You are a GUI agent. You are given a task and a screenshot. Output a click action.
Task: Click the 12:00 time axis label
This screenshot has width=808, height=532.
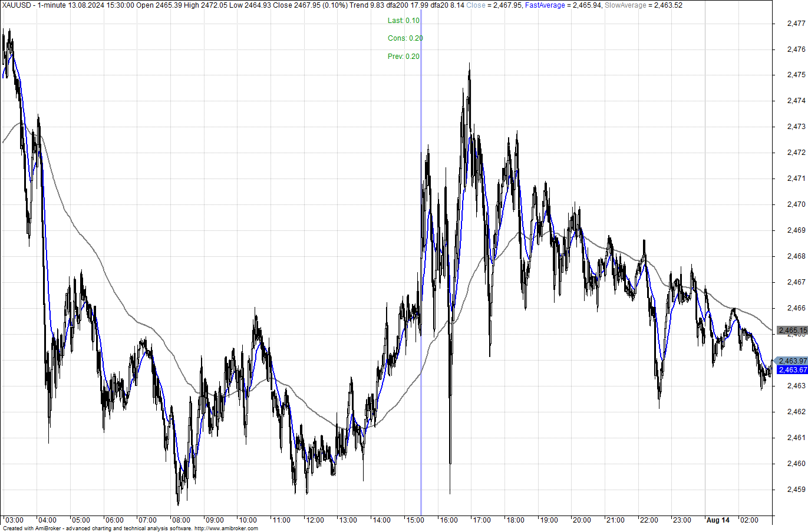315,520
